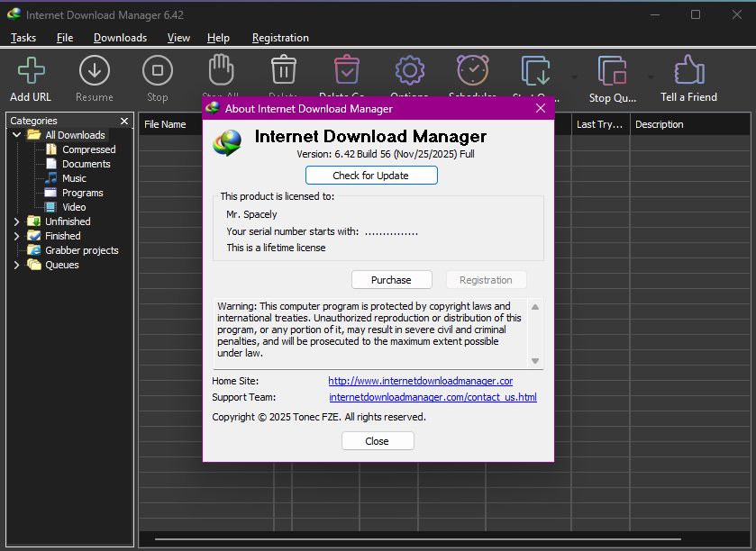Click the Add URL toolbar icon

[x=31, y=71]
